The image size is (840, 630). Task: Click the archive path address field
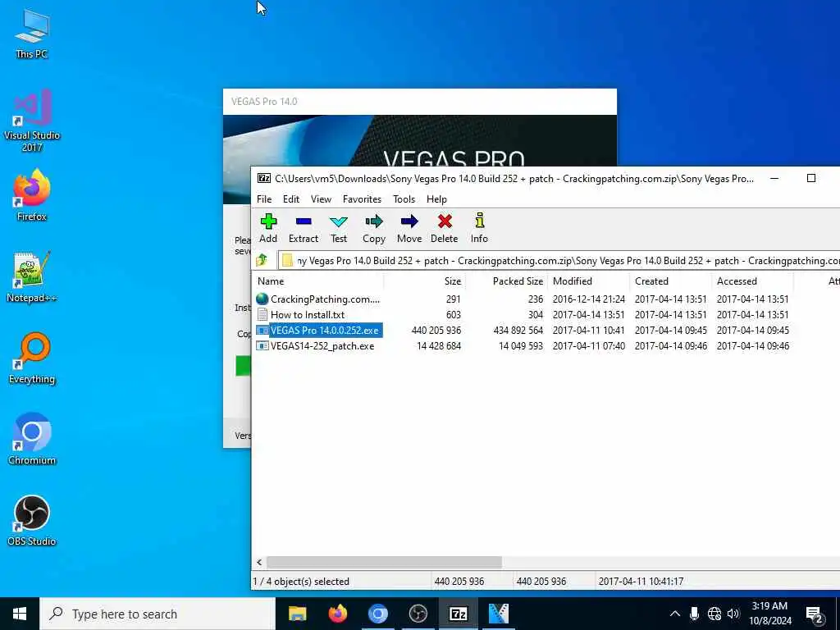click(559, 260)
